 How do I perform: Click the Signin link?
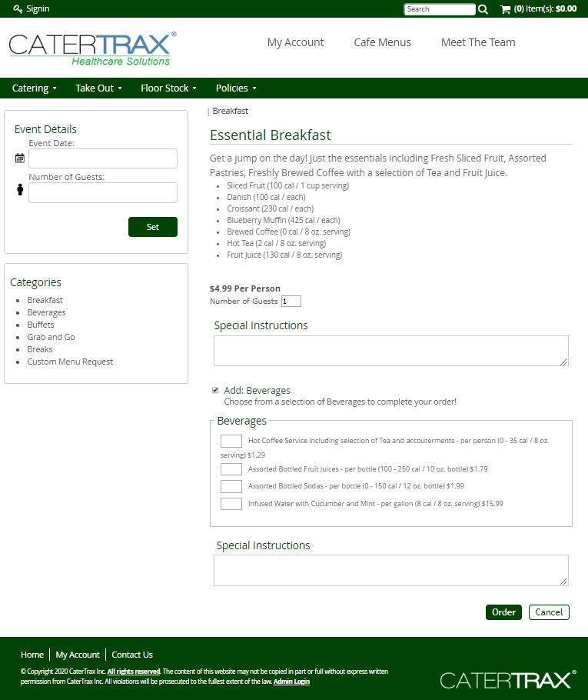click(x=38, y=9)
